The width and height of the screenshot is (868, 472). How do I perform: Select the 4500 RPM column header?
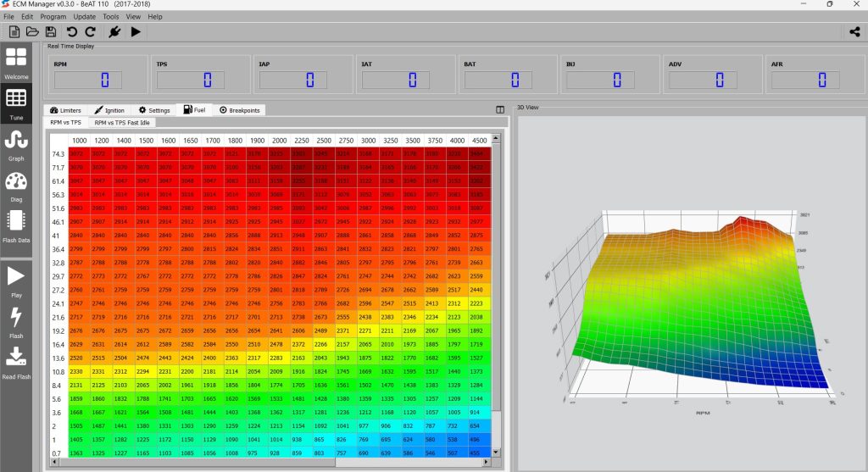480,141
